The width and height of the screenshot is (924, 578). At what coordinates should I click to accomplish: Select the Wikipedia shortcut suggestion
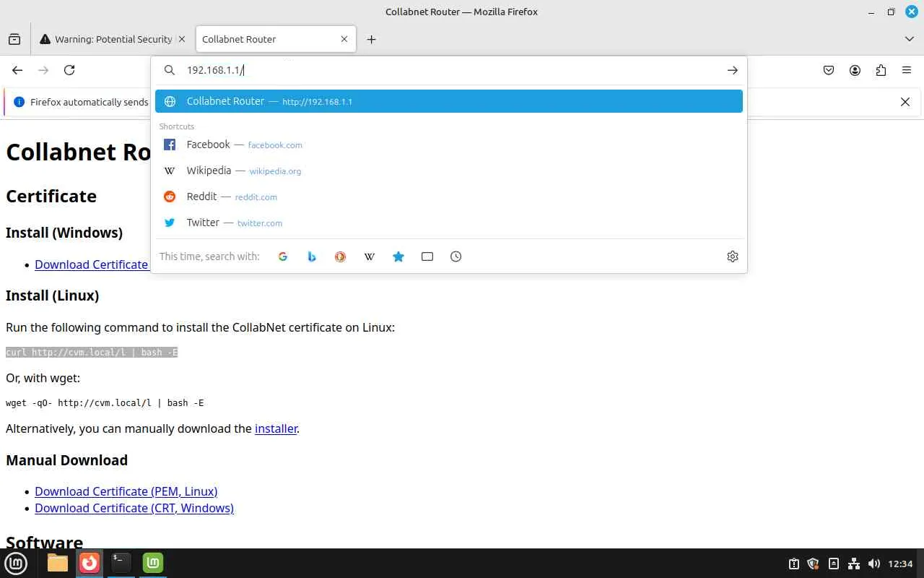449,171
